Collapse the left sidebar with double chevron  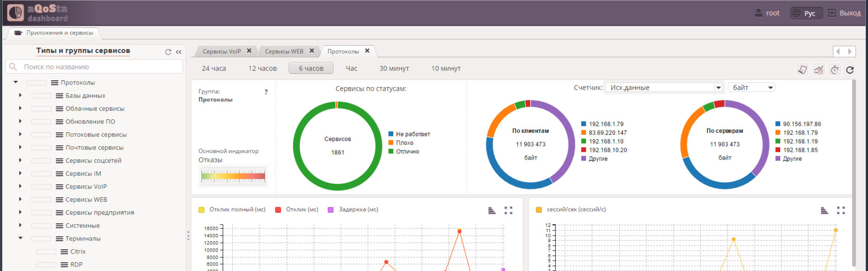coord(179,52)
